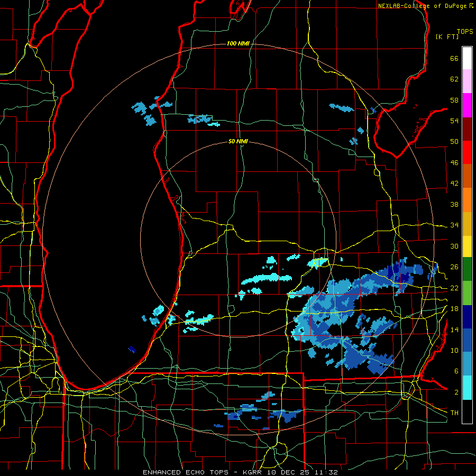476x476 pixels.
Task: Click the bright orange legend swatch
Action: 467,200
